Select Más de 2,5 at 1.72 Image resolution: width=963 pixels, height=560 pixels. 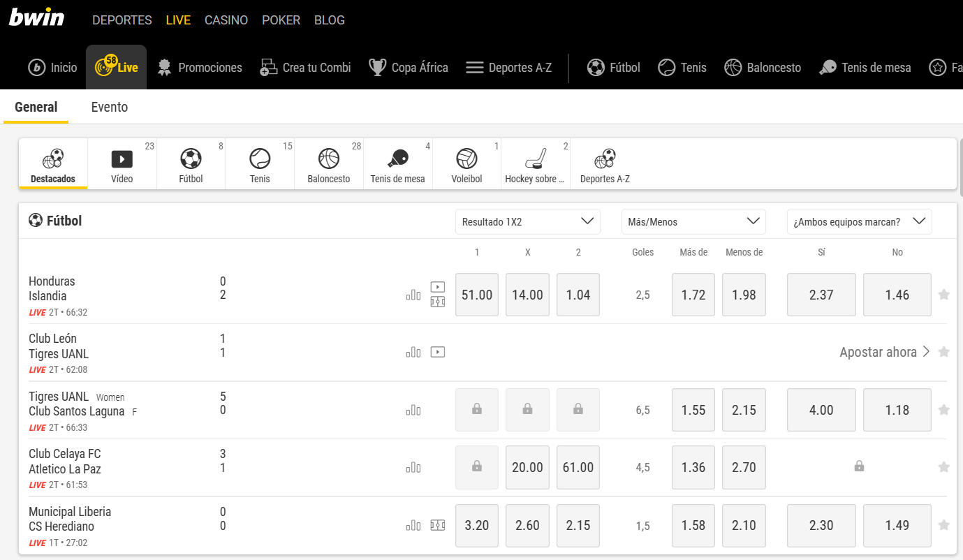(693, 295)
